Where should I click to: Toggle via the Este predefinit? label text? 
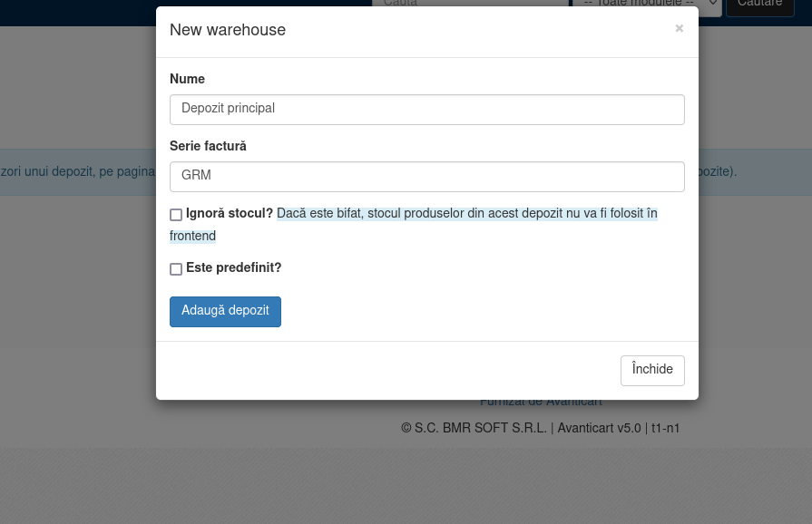point(233,267)
